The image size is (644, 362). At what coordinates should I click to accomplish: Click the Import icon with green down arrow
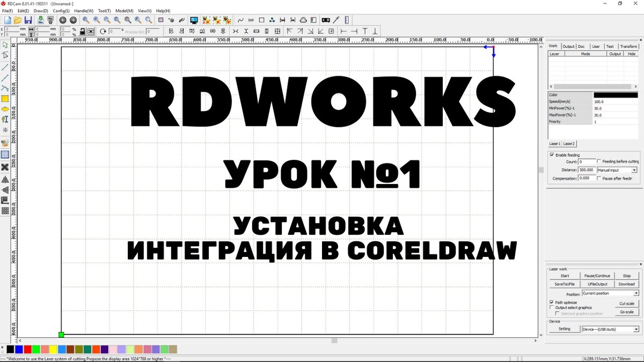(41, 20)
